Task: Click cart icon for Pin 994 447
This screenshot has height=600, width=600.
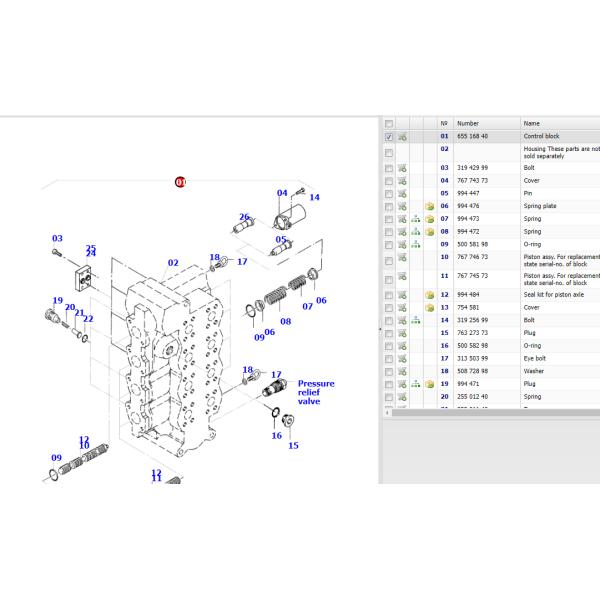Action: pos(402,193)
